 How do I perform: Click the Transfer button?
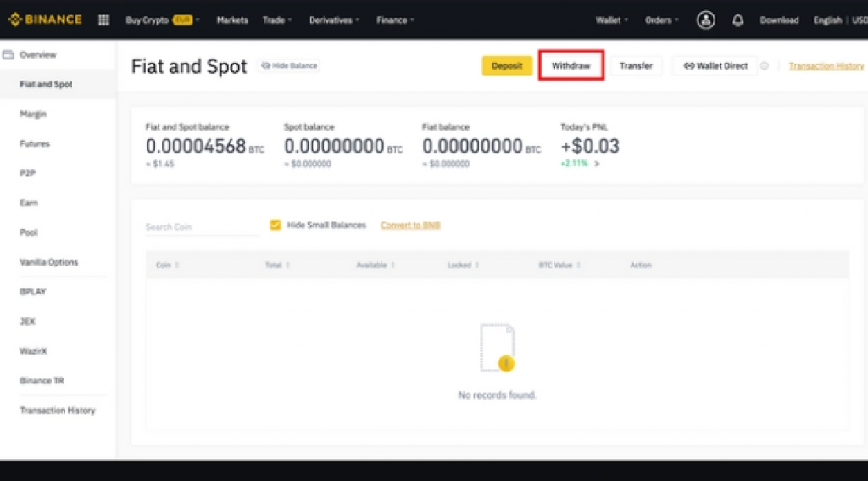tap(636, 66)
